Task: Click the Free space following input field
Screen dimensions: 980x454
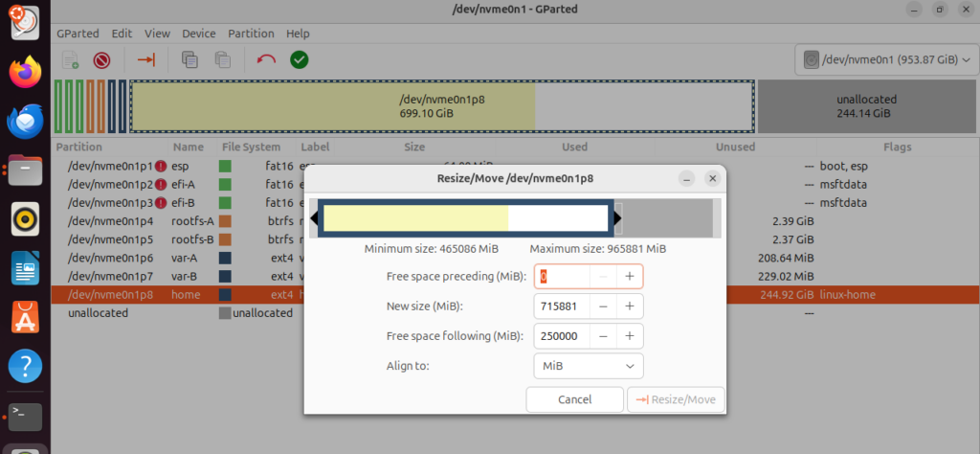Action: coord(562,336)
